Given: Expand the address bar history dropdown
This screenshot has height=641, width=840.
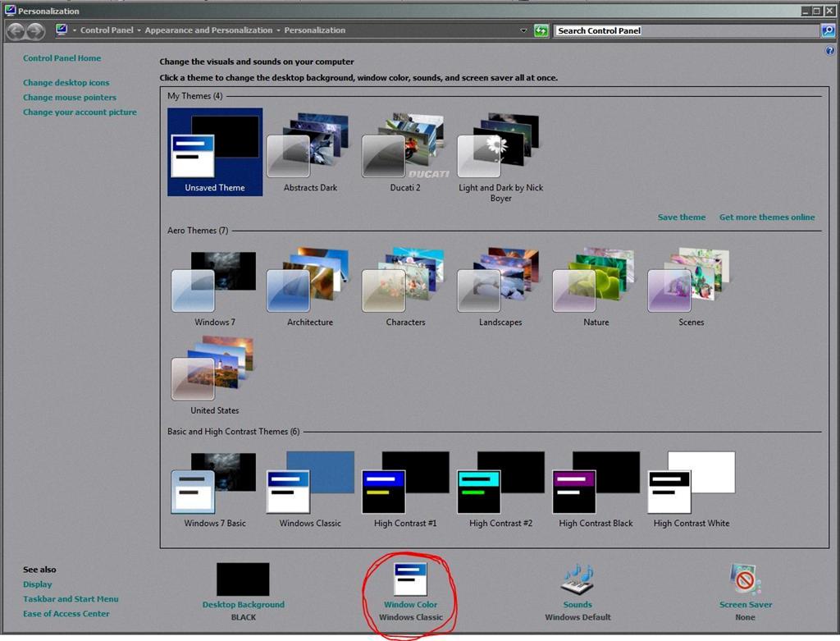Looking at the screenshot, I should pyautogui.click(x=524, y=30).
